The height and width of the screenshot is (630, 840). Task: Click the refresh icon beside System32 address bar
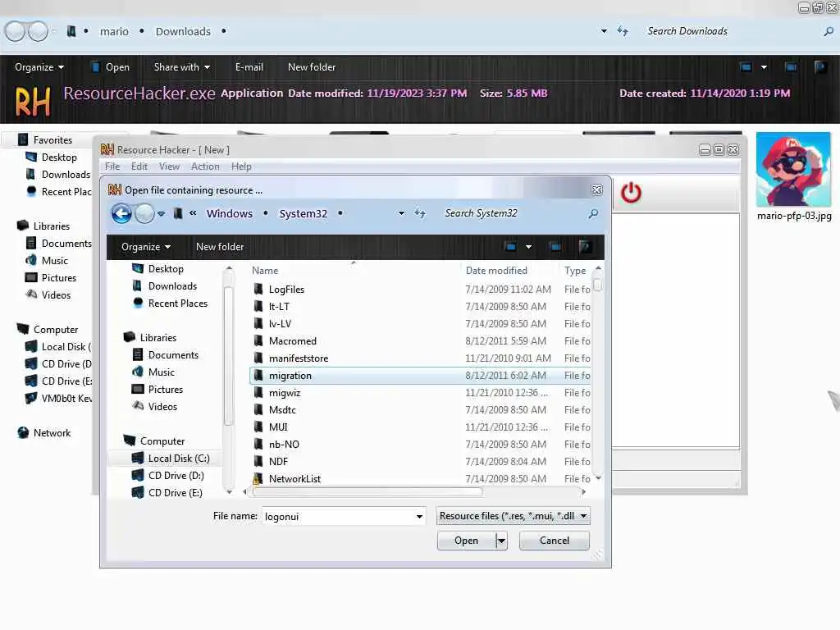(420, 213)
